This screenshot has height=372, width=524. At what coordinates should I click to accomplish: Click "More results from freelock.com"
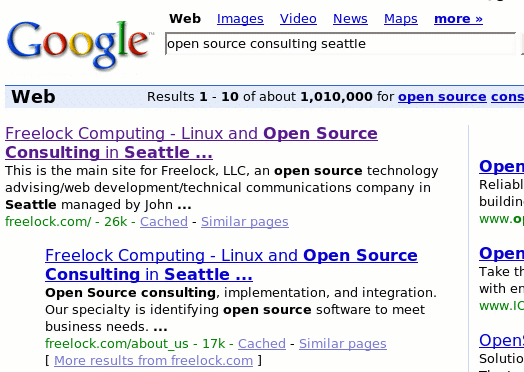[153, 361]
